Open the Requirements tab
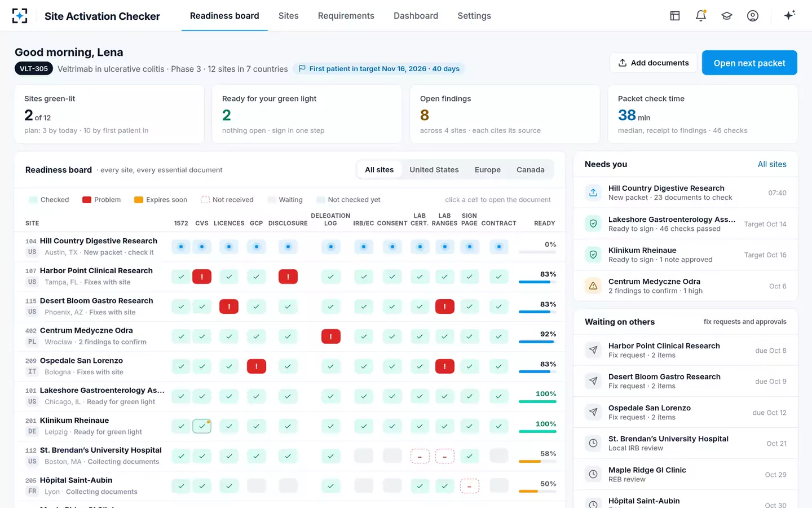Screen dimensions: 812x508 point(346,16)
